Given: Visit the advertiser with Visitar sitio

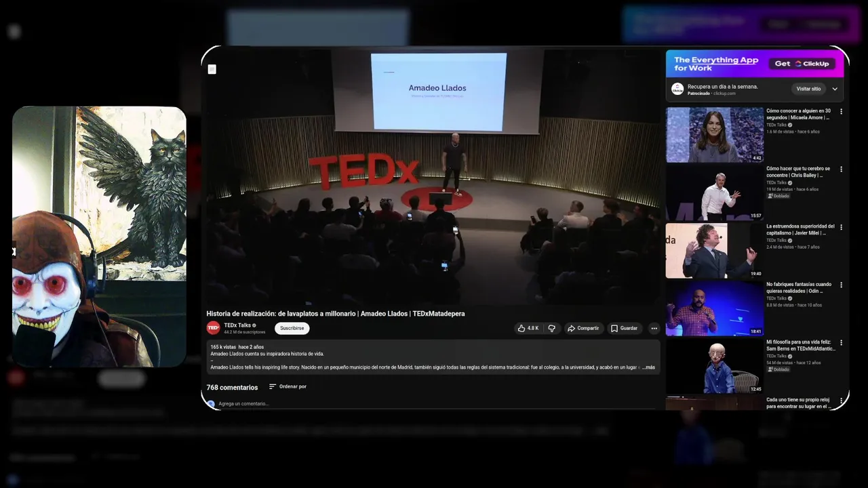Looking at the screenshot, I should tap(808, 89).
